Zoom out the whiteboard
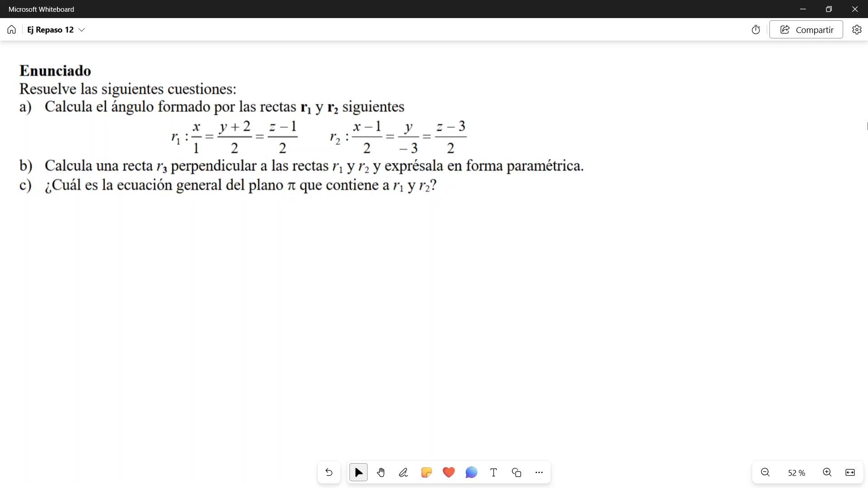868x488 pixels. [x=765, y=473]
